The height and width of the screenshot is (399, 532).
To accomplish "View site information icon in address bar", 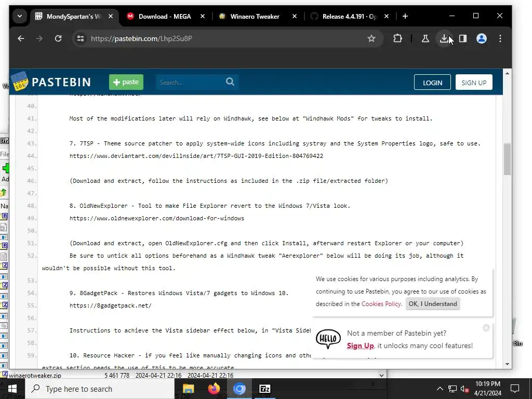I will [81, 38].
